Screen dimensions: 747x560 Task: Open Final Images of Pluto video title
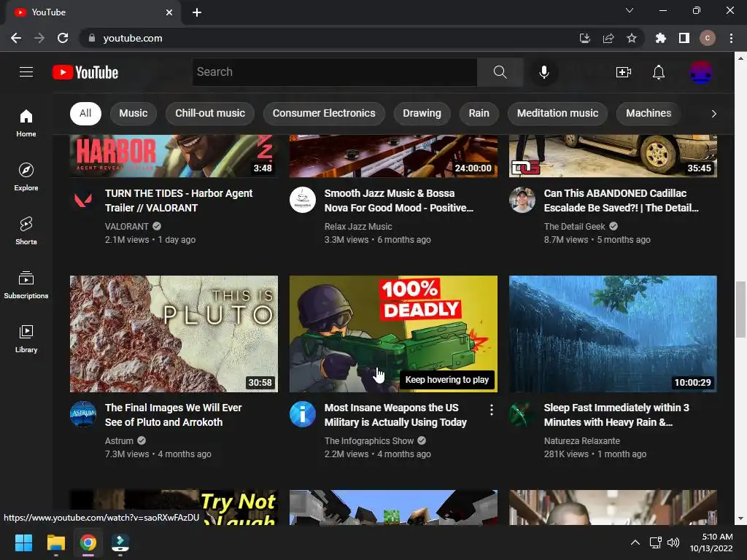coord(174,415)
